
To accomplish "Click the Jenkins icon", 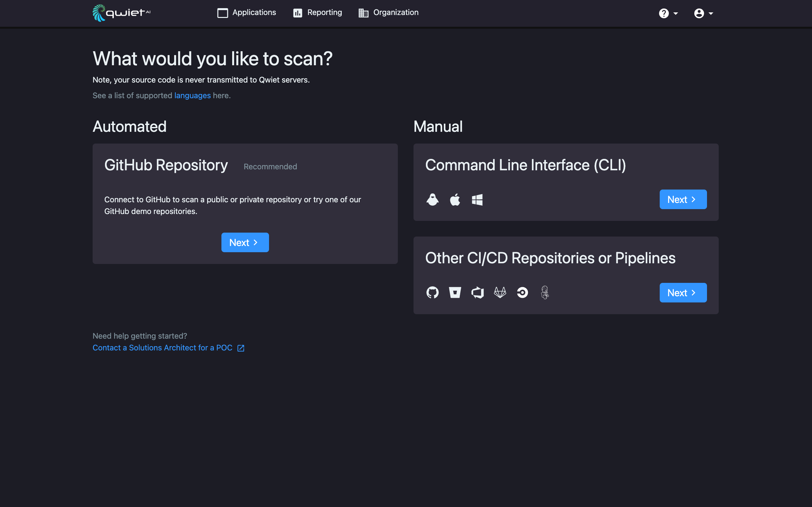I will click(x=545, y=292).
